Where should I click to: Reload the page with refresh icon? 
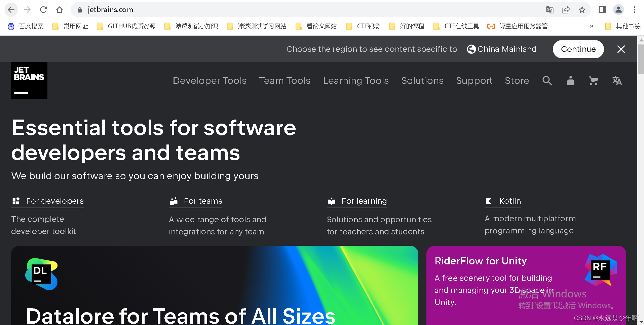point(43,10)
